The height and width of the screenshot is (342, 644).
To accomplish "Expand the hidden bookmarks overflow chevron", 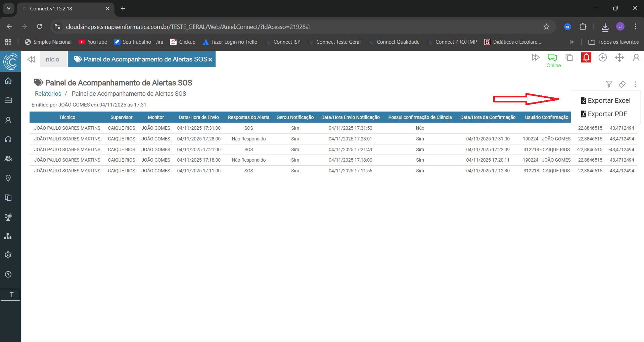I will [x=571, y=42].
